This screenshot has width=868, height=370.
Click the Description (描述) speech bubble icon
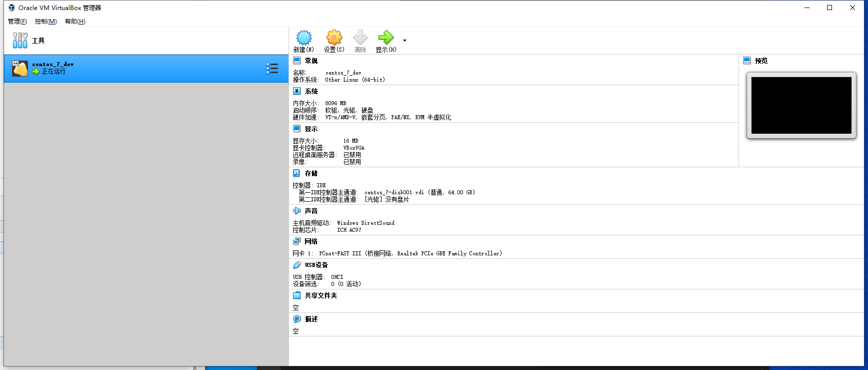[296, 319]
